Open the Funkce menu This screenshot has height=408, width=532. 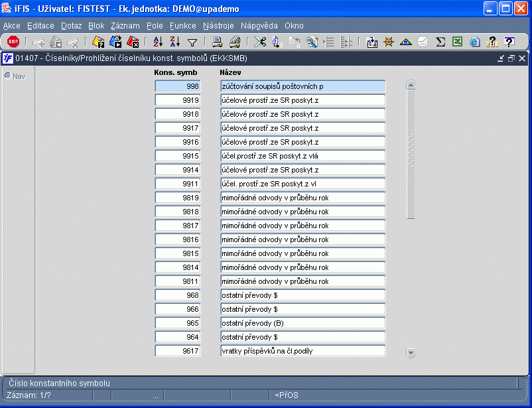point(183,26)
